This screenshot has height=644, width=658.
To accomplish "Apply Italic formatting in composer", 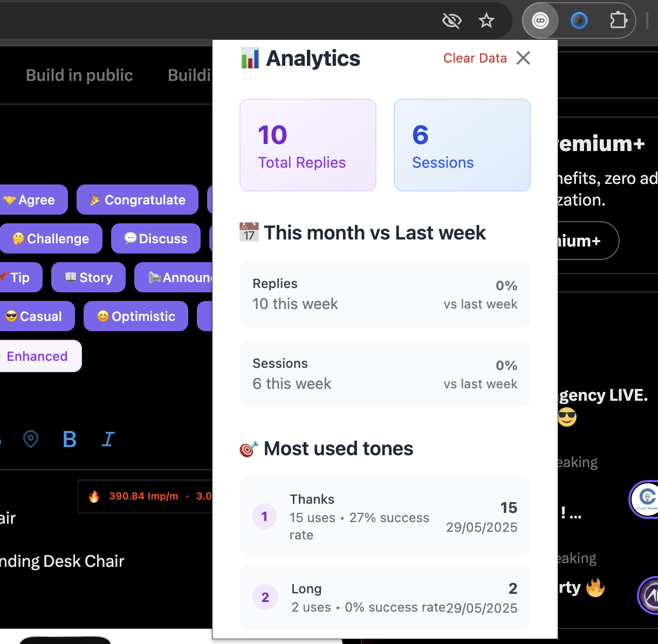I will coord(108,440).
